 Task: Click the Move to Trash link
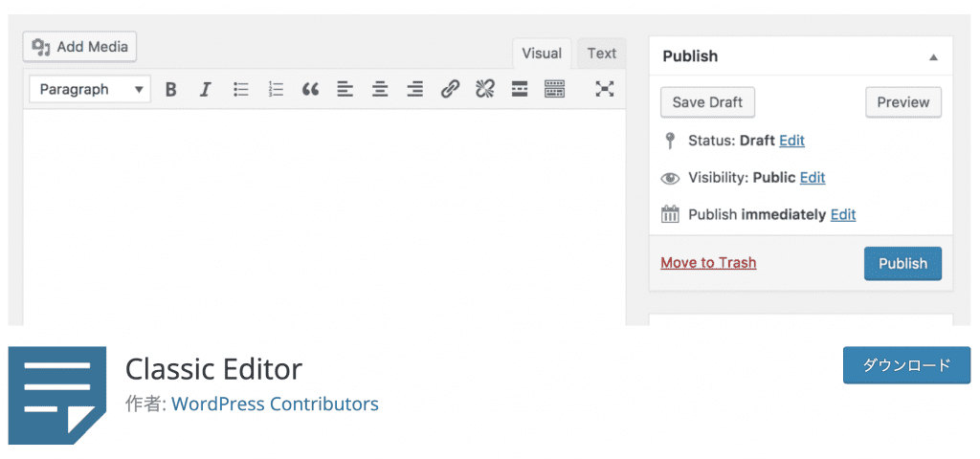pyautogui.click(x=708, y=263)
